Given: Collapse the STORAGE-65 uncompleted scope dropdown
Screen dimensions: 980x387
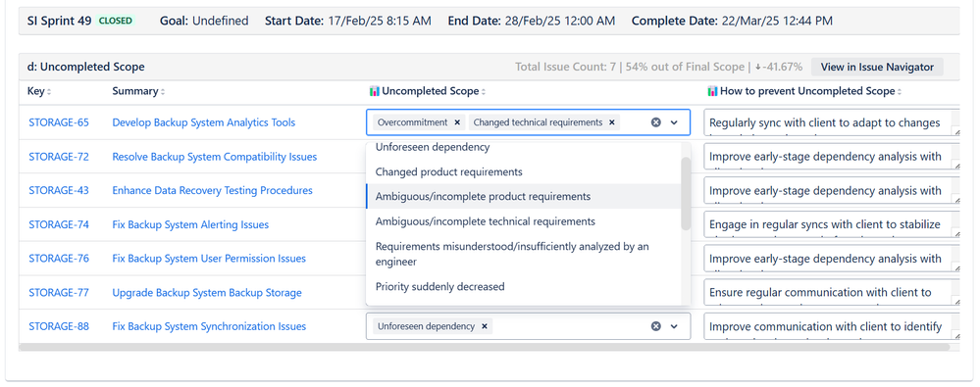Looking at the screenshot, I should tap(674, 122).
